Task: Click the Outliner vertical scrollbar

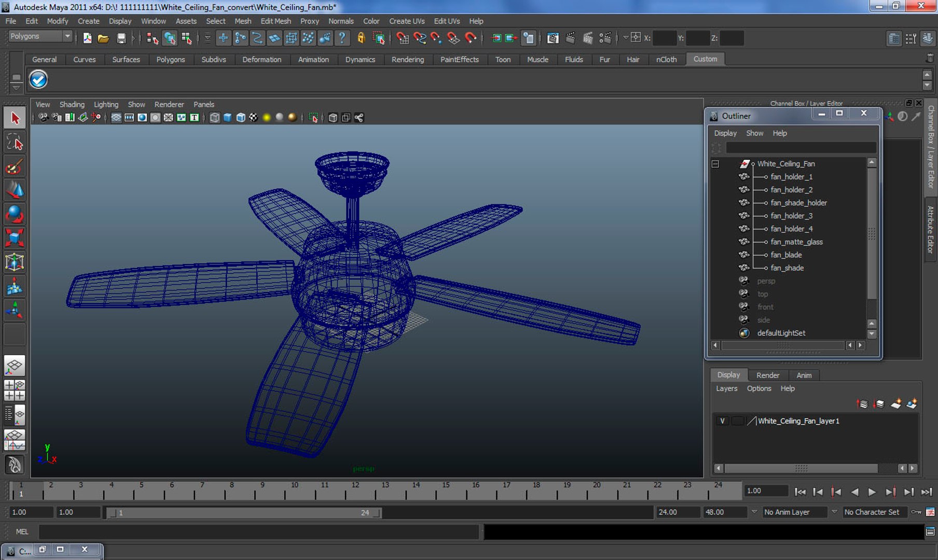Action: point(872,232)
